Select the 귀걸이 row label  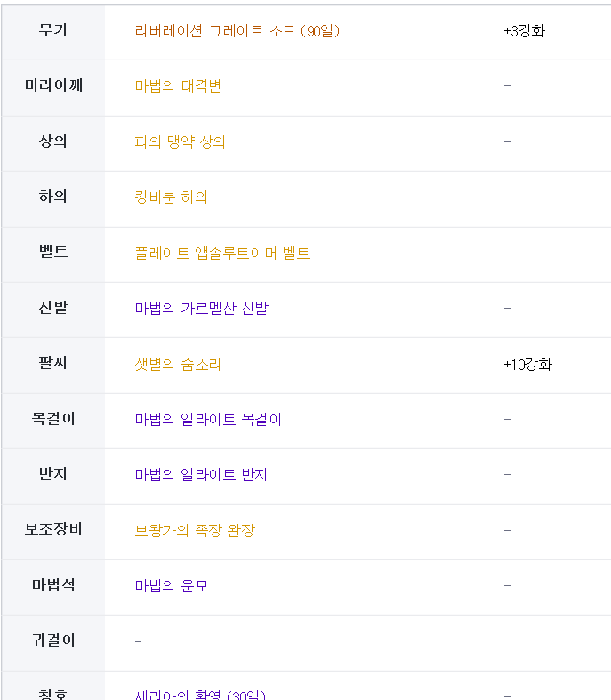click(x=53, y=640)
